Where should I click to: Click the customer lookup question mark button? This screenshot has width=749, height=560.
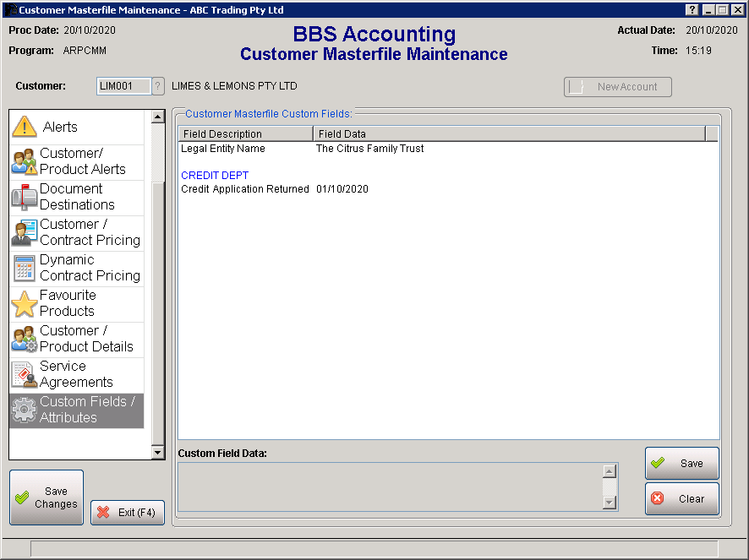157,86
